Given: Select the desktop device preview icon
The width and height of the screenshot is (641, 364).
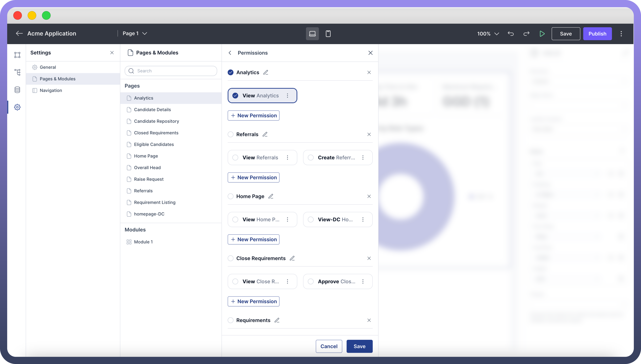Looking at the screenshot, I should pyautogui.click(x=312, y=34).
